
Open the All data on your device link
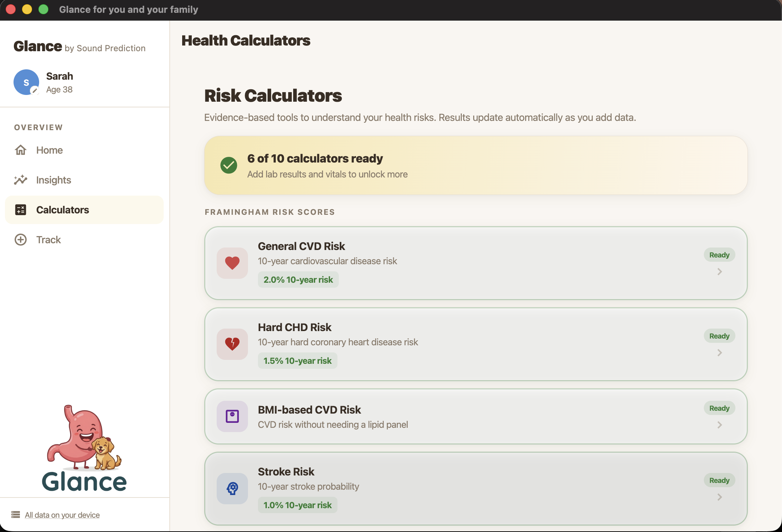[x=62, y=515]
